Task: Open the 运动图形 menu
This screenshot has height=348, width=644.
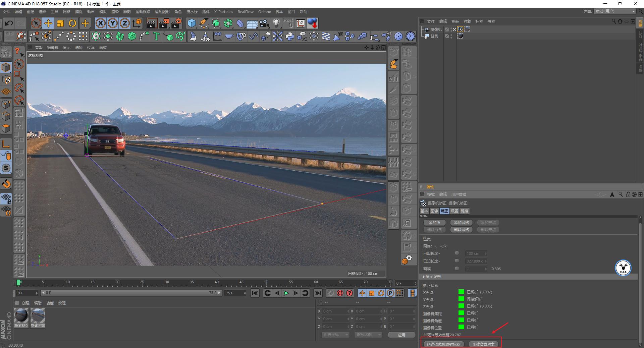Action: tap(162, 12)
